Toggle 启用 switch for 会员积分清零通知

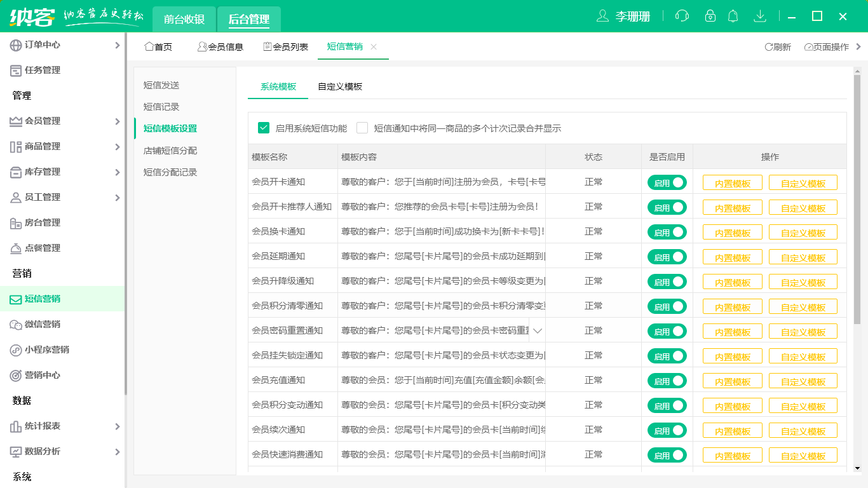[x=667, y=306]
